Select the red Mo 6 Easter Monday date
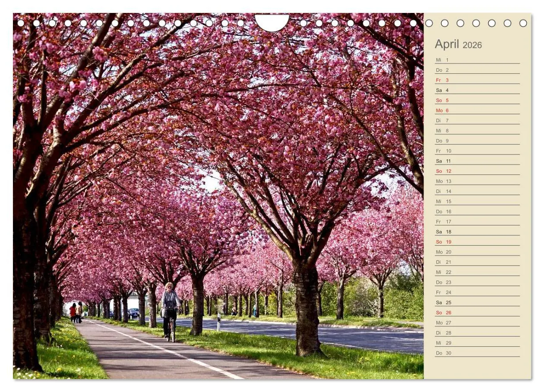 click(443, 110)
